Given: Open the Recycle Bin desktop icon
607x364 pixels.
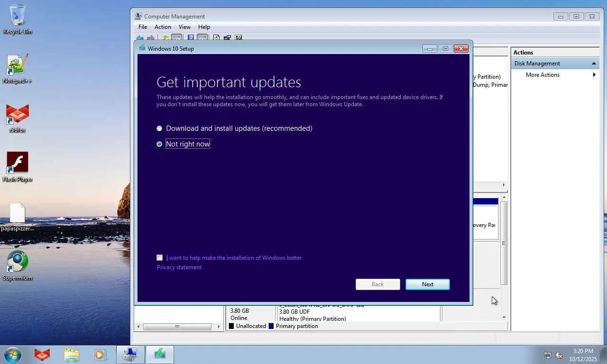Looking at the screenshot, I should click(x=18, y=19).
